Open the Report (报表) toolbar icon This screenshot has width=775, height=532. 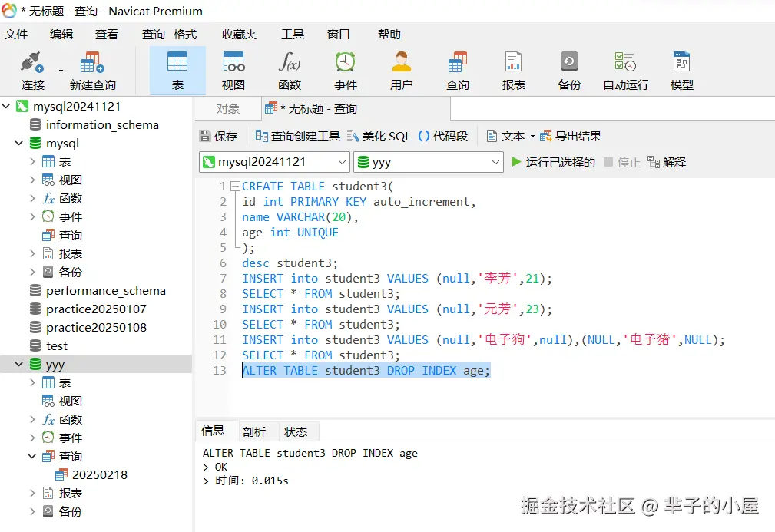(514, 63)
